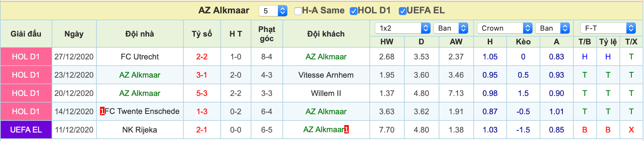
Task: Click red card icon beside FC Twente Enschede
Action: 102,111
